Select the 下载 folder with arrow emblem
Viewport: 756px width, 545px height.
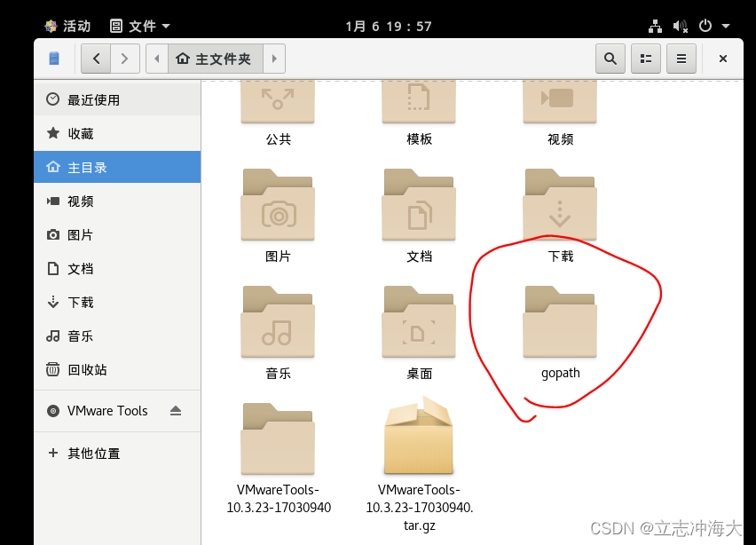pyautogui.click(x=560, y=204)
